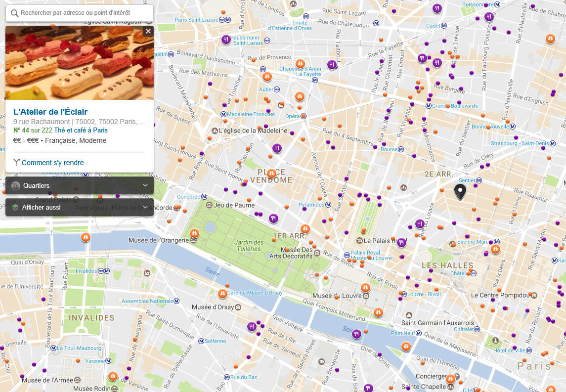The height and width of the screenshot is (392, 566).
Task: Click attraction marker on the Seine above Quai d'Orsay
Action: pyautogui.click(x=86, y=237)
